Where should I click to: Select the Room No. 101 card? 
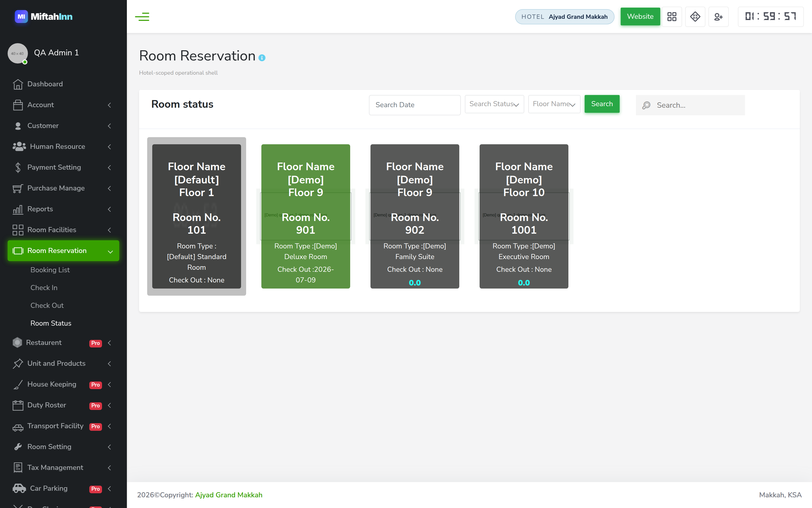point(197,216)
